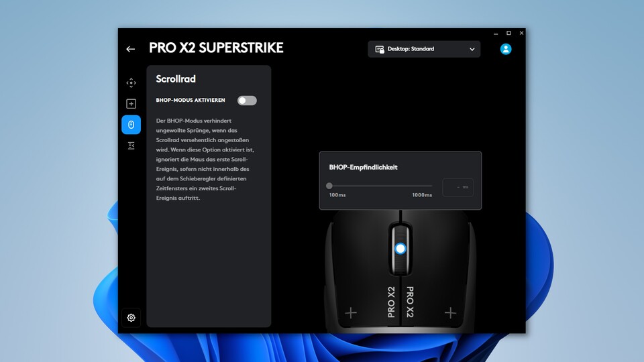The width and height of the screenshot is (644, 362).
Task: Maximize the G HUB window
Action: (508, 33)
